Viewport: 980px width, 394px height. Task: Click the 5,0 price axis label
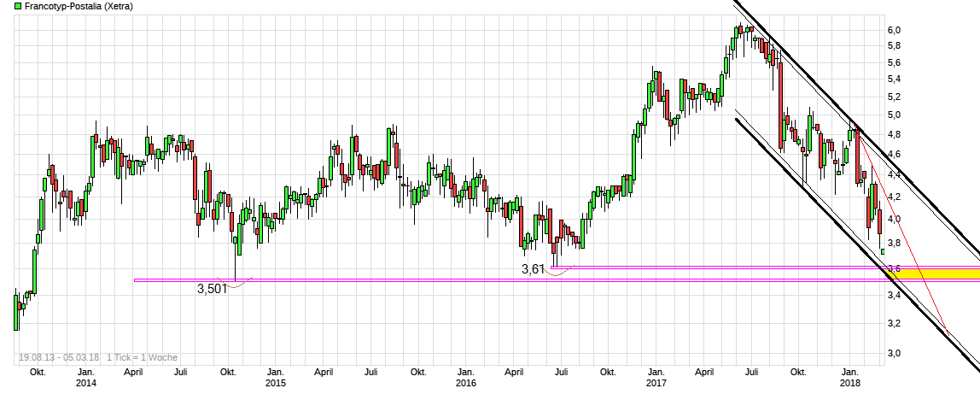click(894, 115)
